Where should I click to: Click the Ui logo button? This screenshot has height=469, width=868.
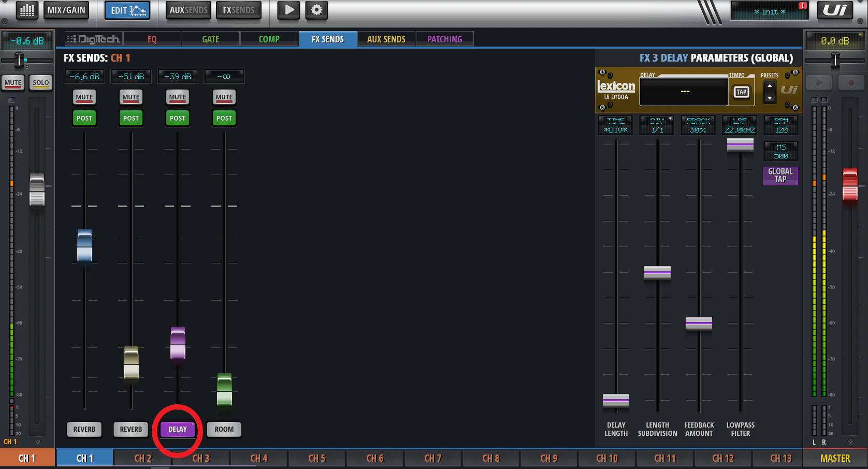click(835, 10)
